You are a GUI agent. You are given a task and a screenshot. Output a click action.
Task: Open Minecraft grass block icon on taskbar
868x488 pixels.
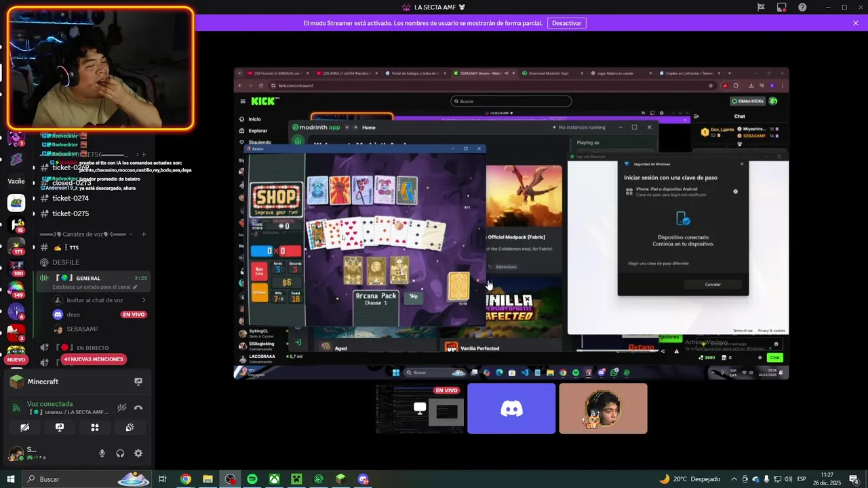[x=340, y=479]
